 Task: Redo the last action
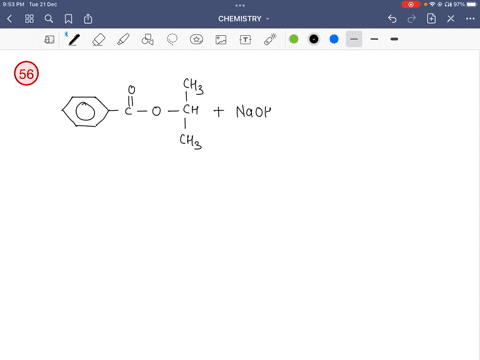pyautogui.click(x=412, y=19)
